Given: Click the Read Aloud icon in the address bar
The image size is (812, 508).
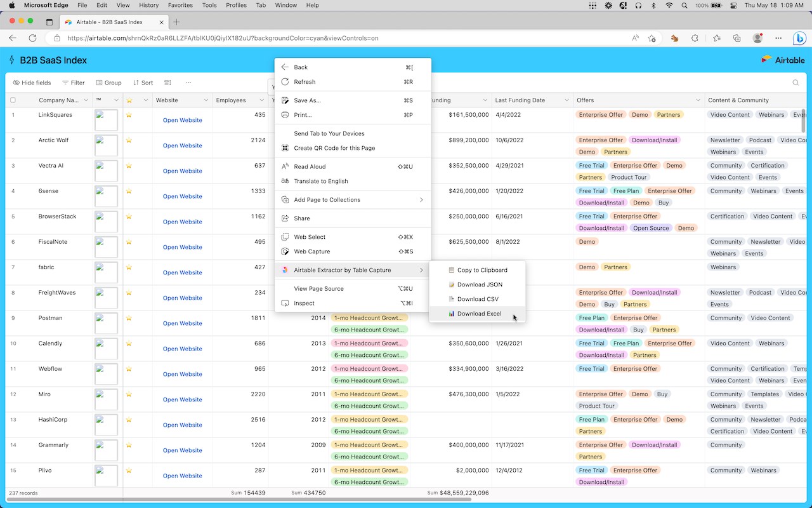Looking at the screenshot, I should pyautogui.click(x=635, y=38).
